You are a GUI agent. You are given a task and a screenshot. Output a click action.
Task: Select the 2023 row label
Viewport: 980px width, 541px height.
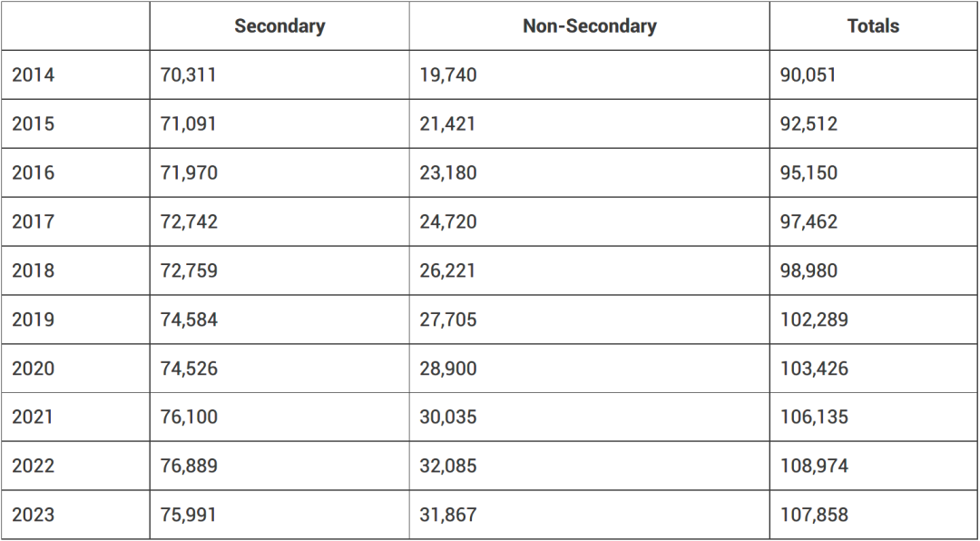pyautogui.click(x=34, y=515)
